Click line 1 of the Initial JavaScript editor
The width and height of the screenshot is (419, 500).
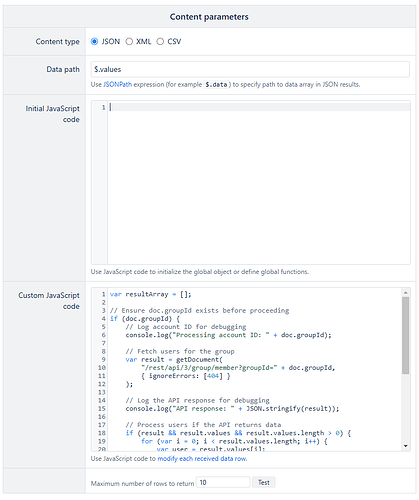tap(259, 107)
